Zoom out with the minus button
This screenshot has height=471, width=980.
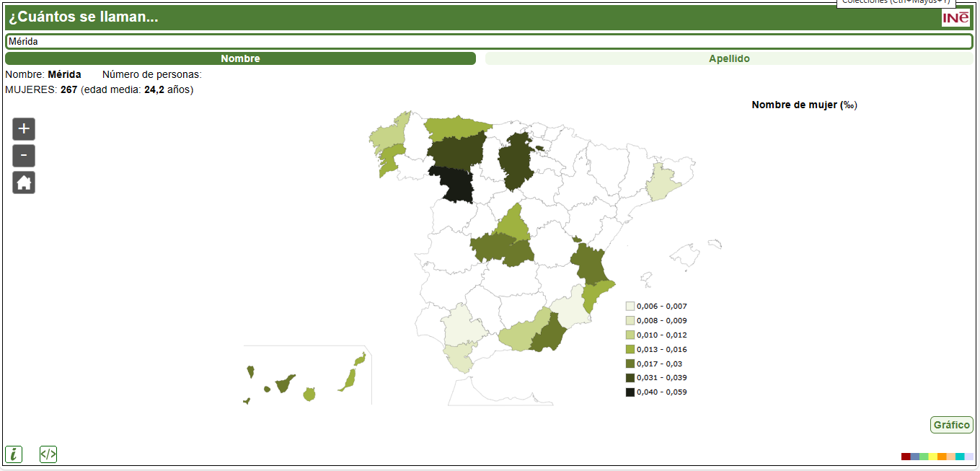click(x=24, y=156)
